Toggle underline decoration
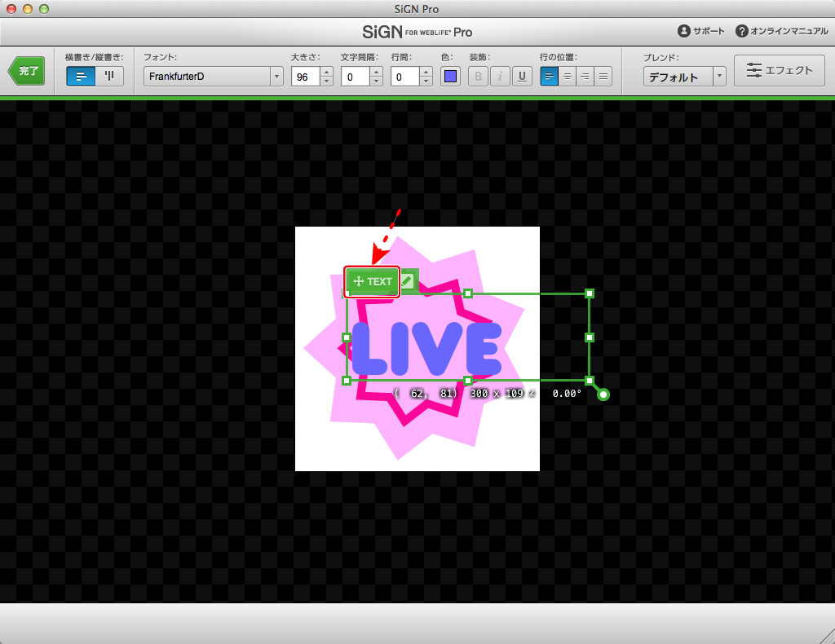This screenshot has width=835, height=644. pyautogui.click(x=522, y=77)
